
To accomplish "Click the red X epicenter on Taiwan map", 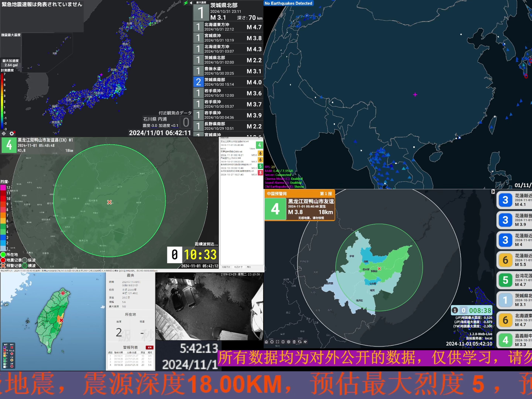I will pyautogui.click(x=61, y=320).
